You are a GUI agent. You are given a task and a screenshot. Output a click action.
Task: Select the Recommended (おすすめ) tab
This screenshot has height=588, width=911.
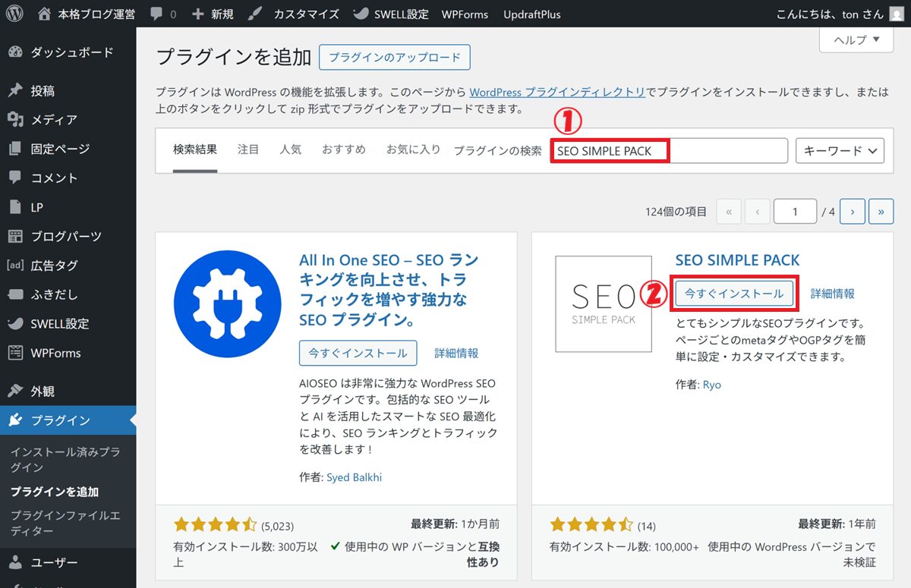point(343,149)
